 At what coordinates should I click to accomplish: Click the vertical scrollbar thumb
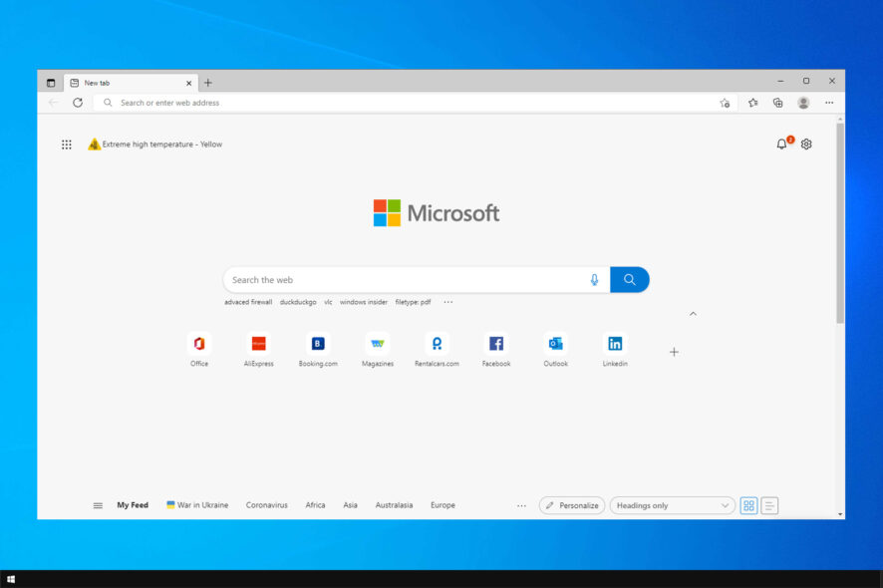(x=840, y=223)
